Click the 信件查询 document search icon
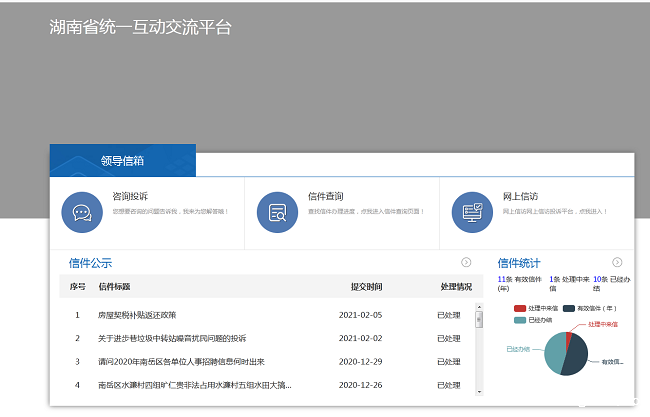Screen dimensions: 650x417 point(277,211)
